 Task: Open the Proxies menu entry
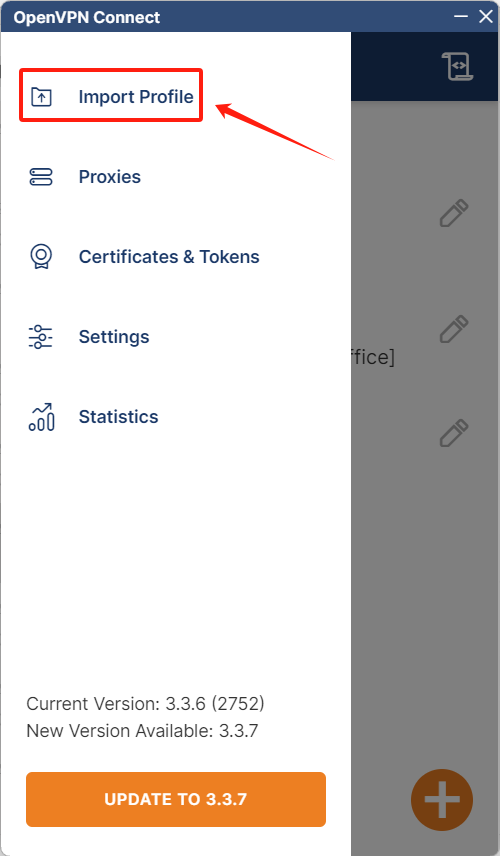110,177
